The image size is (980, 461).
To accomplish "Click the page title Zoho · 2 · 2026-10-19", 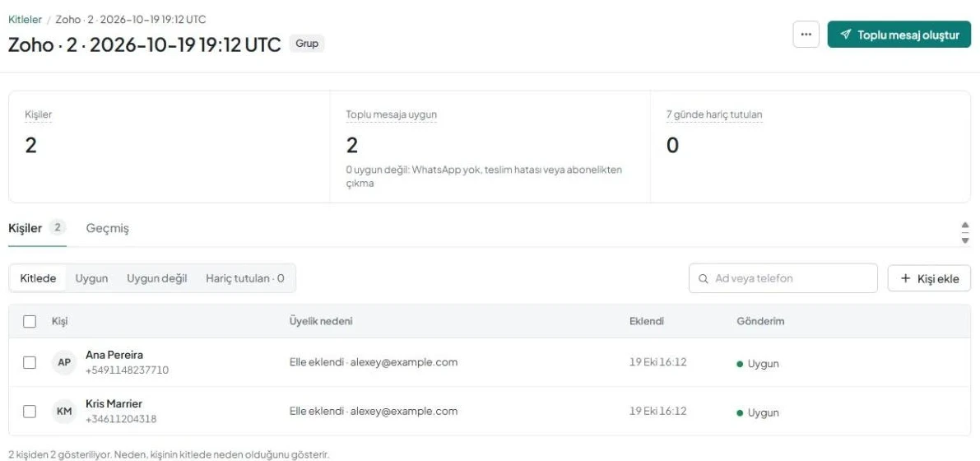I will click(144, 44).
